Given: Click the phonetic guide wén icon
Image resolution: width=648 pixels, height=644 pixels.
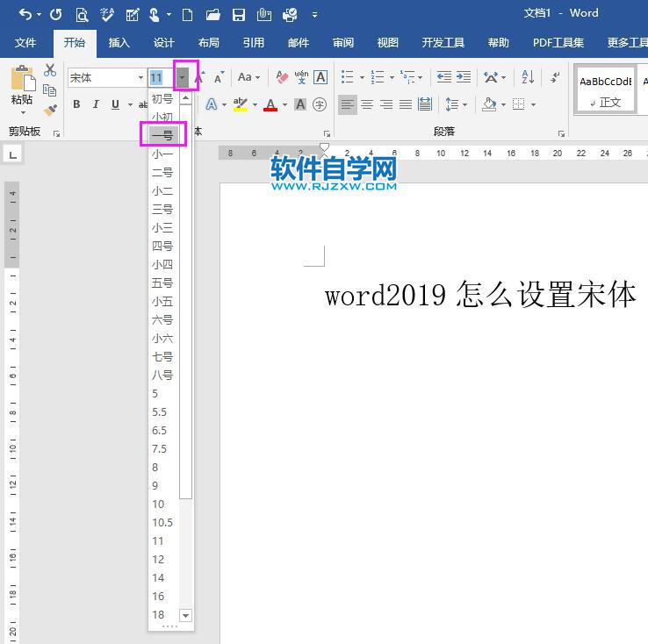Looking at the screenshot, I should click(301, 77).
